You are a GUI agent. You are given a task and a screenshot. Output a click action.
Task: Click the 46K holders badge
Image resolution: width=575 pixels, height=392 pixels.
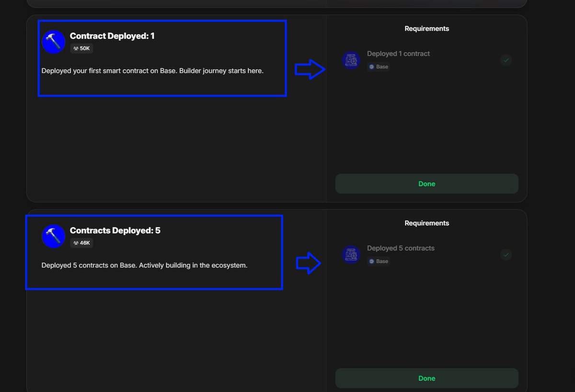[81, 243]
